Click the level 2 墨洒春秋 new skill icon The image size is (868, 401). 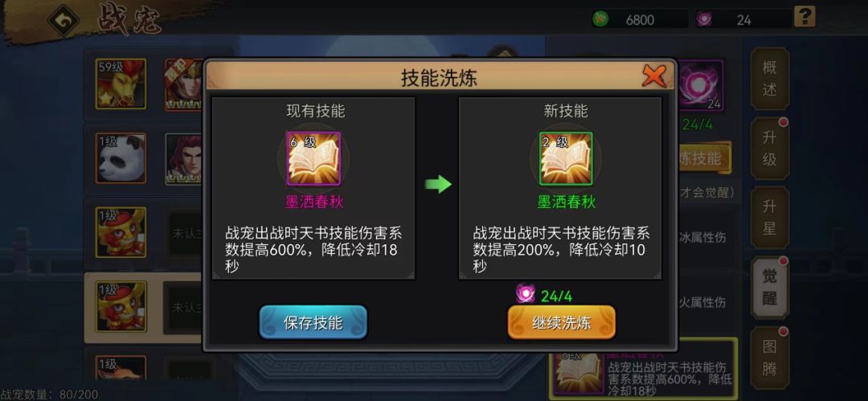point(566,158)
